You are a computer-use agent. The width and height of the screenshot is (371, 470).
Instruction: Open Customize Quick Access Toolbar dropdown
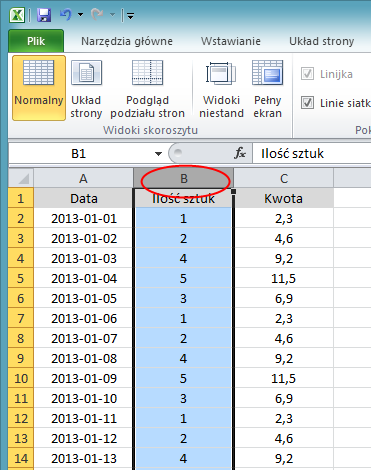(130, 15)
